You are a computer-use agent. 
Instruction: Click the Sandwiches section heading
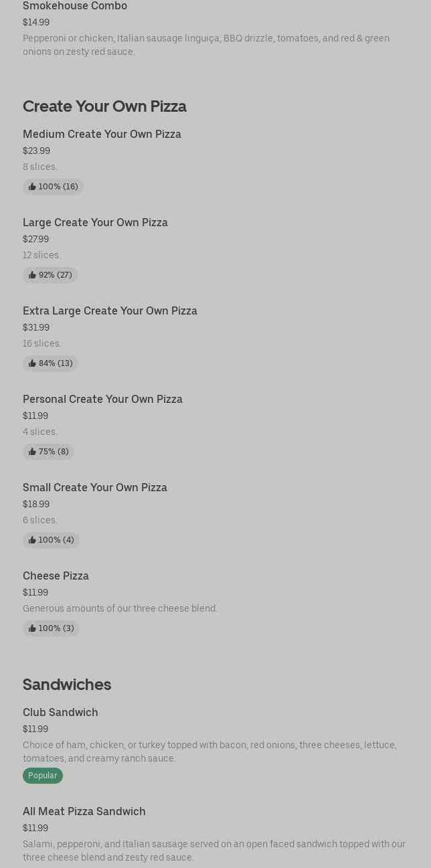67,685
